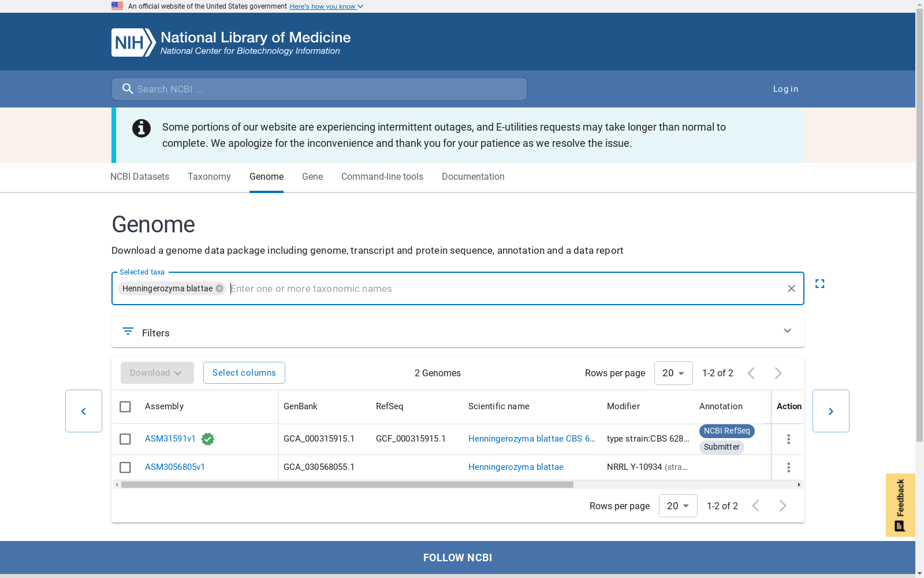Check the ASM3056805v1 row checkbox
The width and height of the screenshot is (924, 578).
[x=125, y=467]
